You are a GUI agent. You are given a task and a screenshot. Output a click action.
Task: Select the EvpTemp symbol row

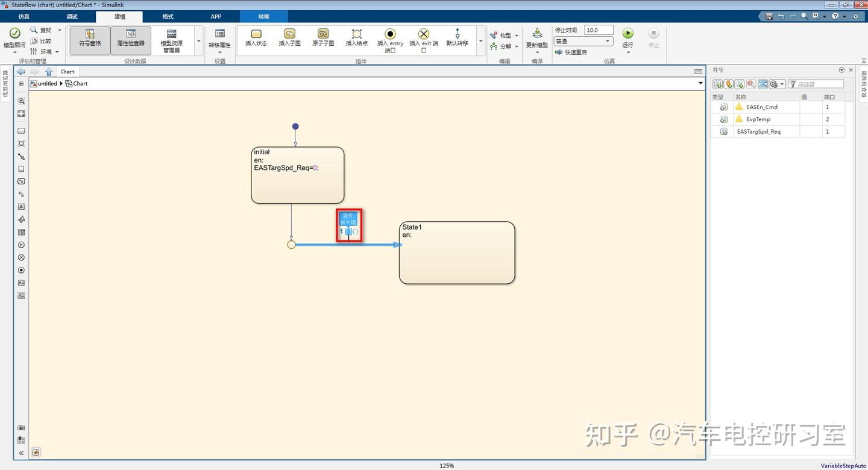(778, 119)
